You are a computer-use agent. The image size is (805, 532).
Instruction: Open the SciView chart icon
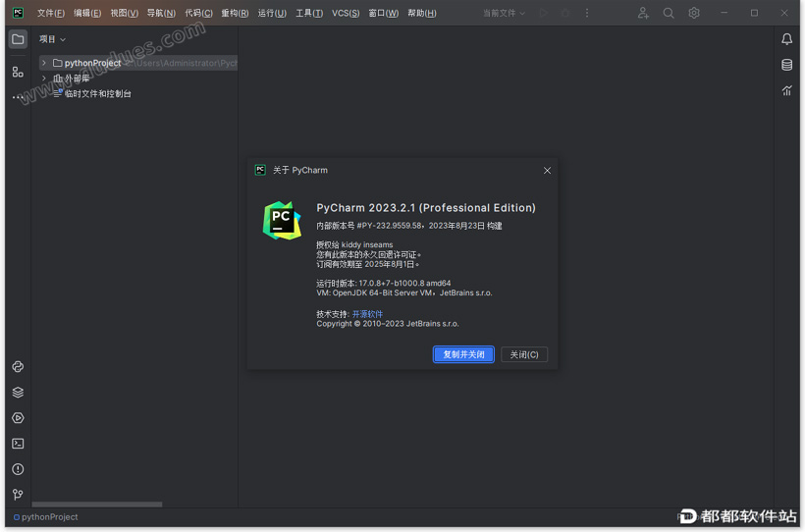tap(786, 91)
